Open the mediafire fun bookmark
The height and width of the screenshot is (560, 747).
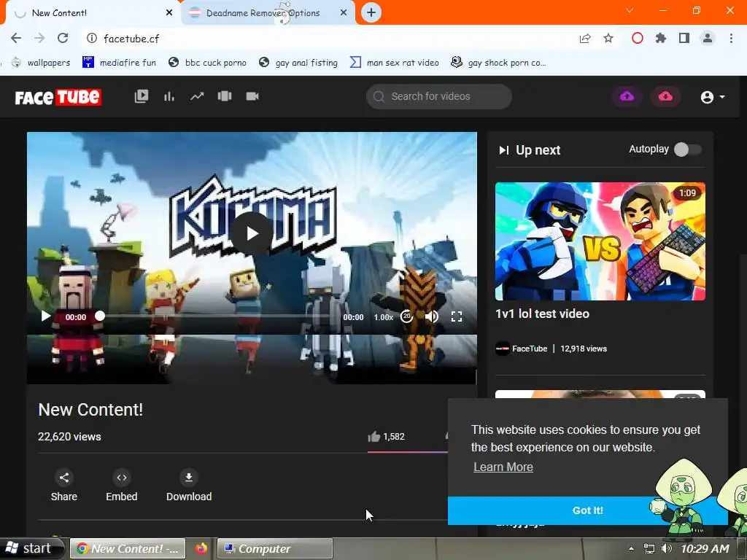(x=119, y=63)
